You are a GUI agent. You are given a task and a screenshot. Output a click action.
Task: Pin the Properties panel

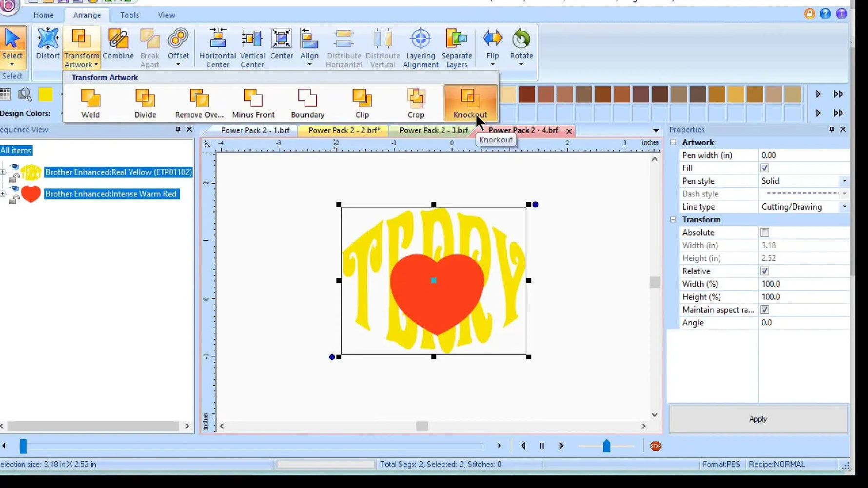[831, 130]
